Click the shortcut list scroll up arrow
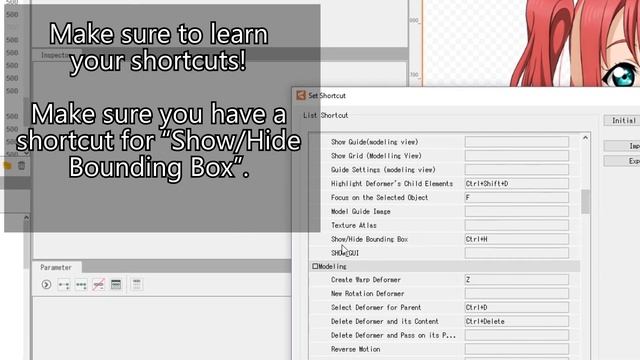640x360 pixels. (x=585, y=138)
